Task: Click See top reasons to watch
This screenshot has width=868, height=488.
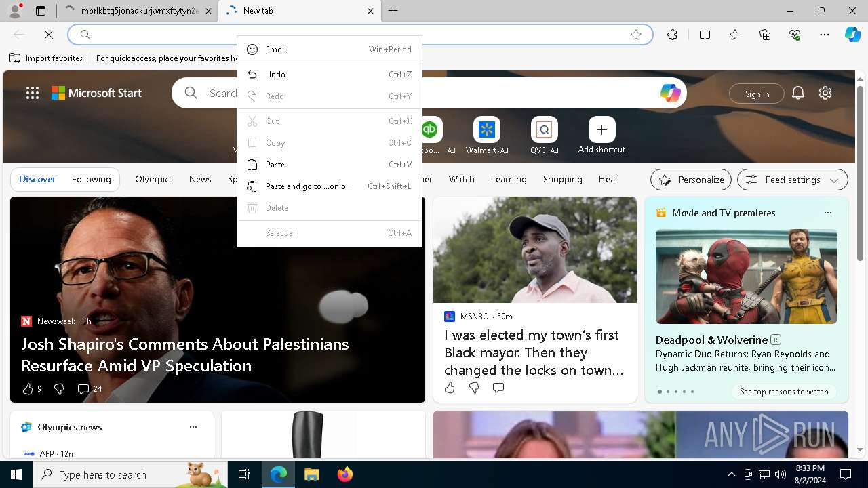Action: pos(784,392)
